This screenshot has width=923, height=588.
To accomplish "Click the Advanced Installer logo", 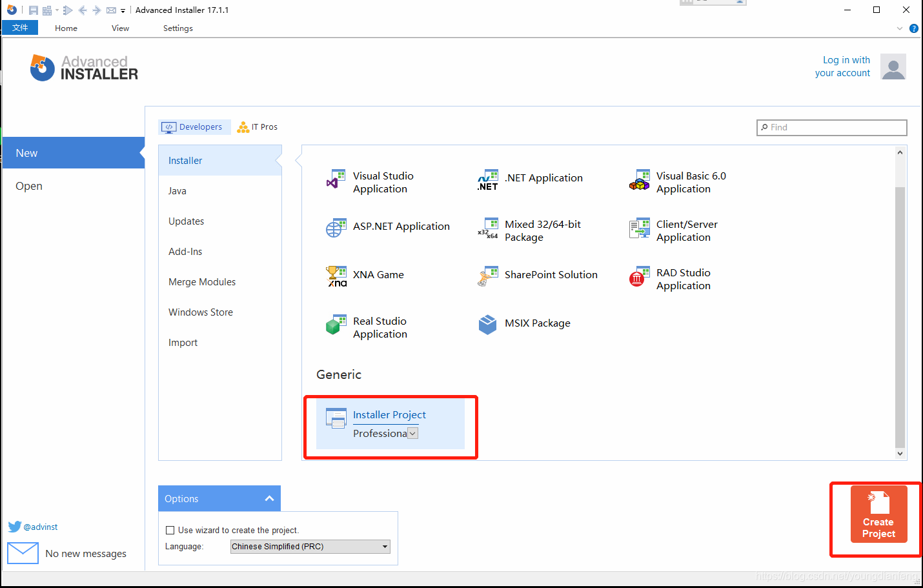I will pyautogui.click(x=84, y=68).
